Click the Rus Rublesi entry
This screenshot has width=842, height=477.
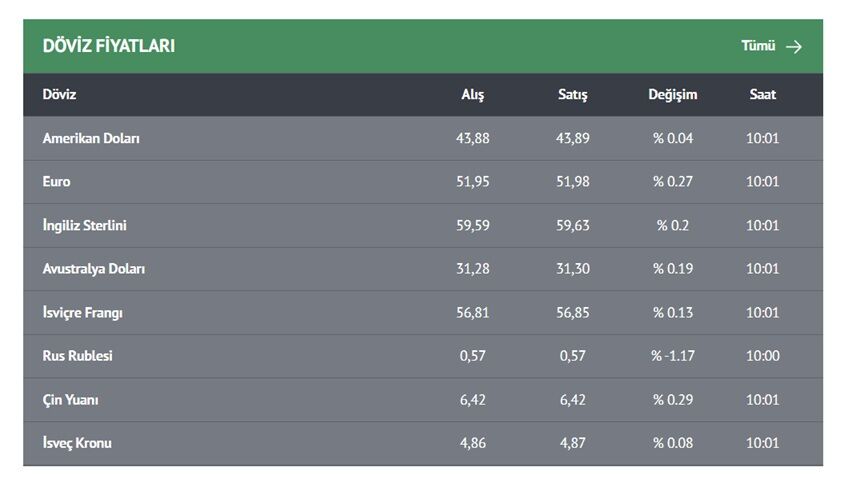tap(78, 356)
